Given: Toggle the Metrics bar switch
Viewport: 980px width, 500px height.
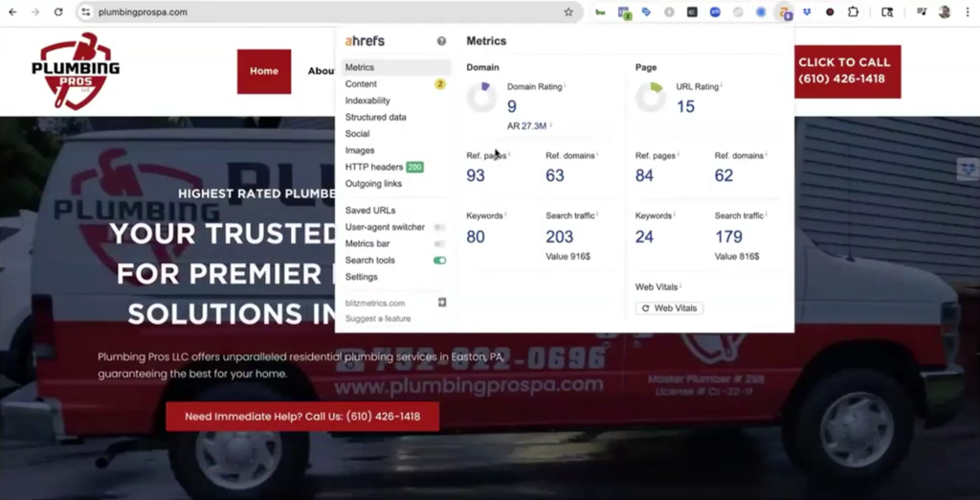Looking at the screenshot, I should pos(440,243).
